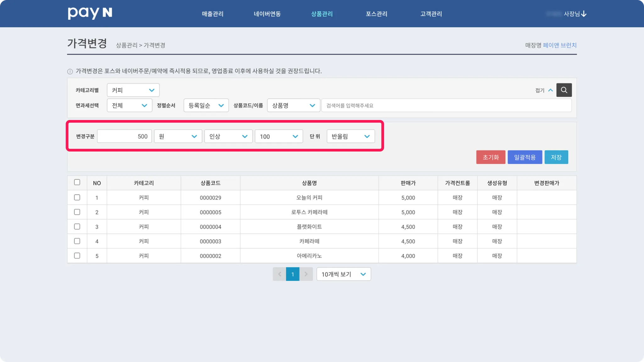Collapse filters with 접기 chevron

[x=550, y=90]
